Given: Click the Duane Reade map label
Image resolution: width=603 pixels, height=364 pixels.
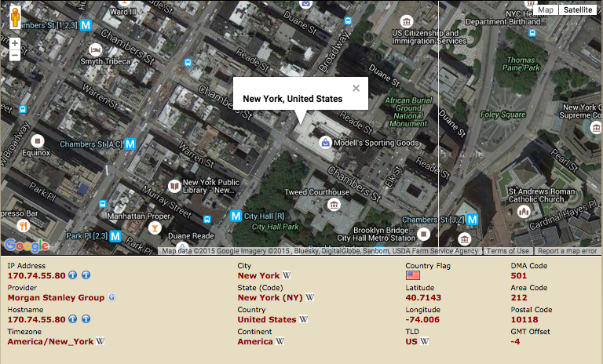Looking at the screenshot, I should tap(191, 236).
